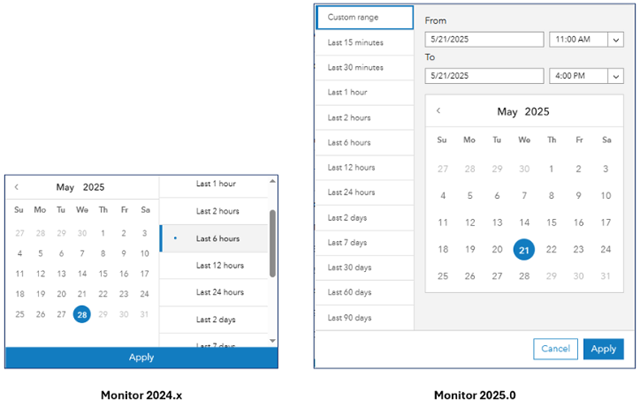Pick day 14 in Monitor 2025.0 calendar
This screenshot has width=640, height=415.
[524, 223]
